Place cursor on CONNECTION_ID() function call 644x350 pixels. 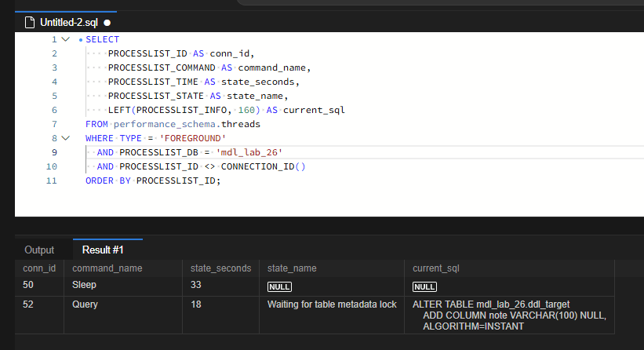click(x=264, y=166)
